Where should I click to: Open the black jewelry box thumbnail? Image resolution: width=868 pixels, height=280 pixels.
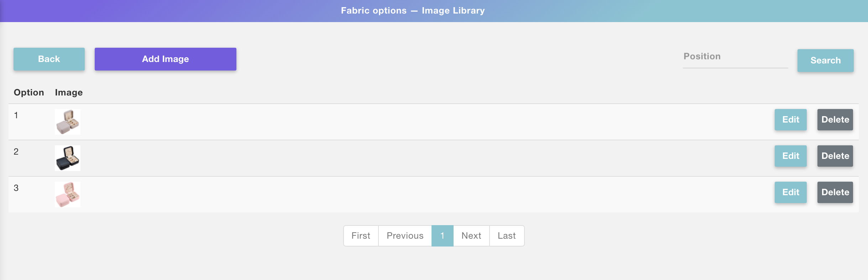(68, 158)
